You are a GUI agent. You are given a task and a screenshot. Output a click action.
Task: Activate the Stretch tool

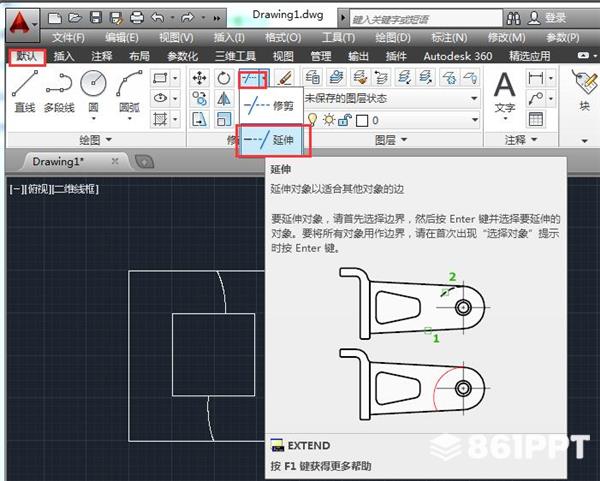(x=200, y=119)
